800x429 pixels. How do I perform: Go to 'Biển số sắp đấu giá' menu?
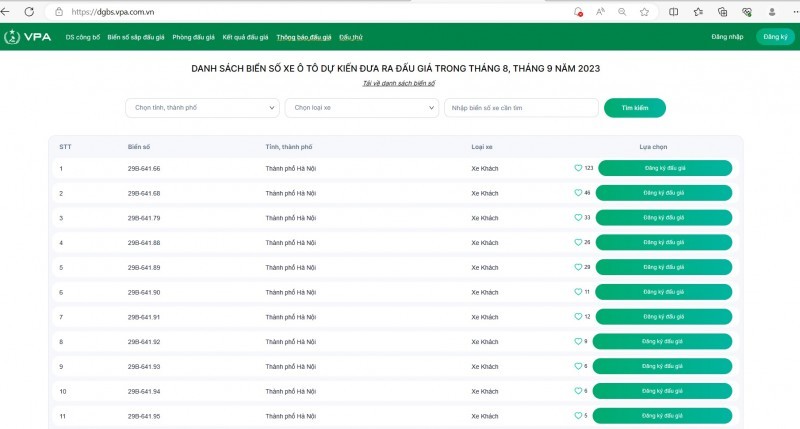tap(136, 37)
